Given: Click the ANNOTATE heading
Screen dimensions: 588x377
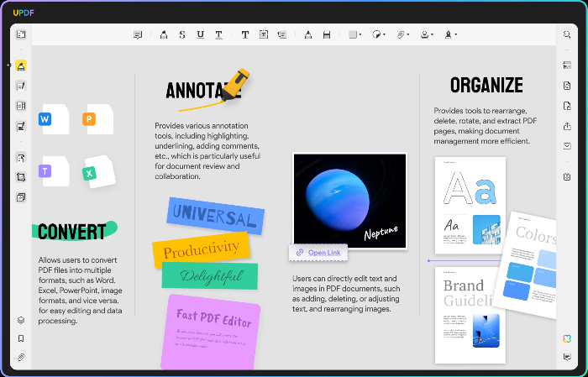Looking at the screenshot, I should coord(204,91).
